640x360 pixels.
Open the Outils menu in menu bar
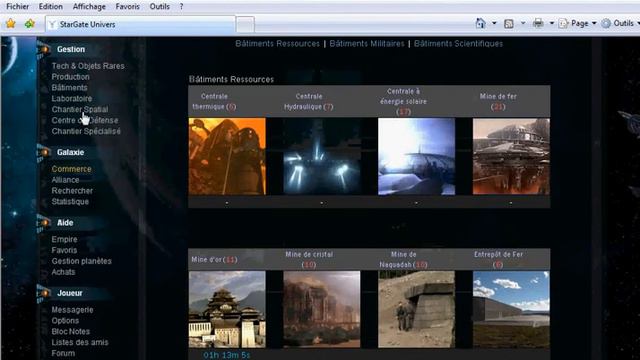pos(160,7)
